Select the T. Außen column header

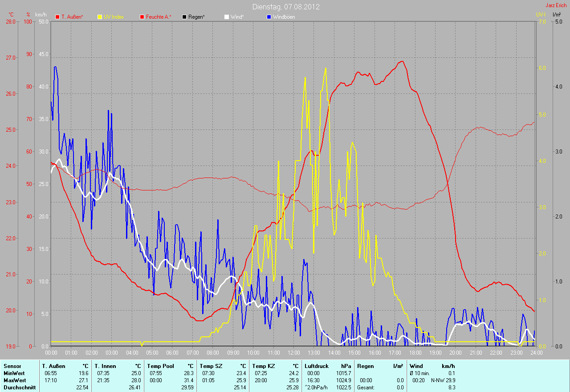(x=53, y=366)
